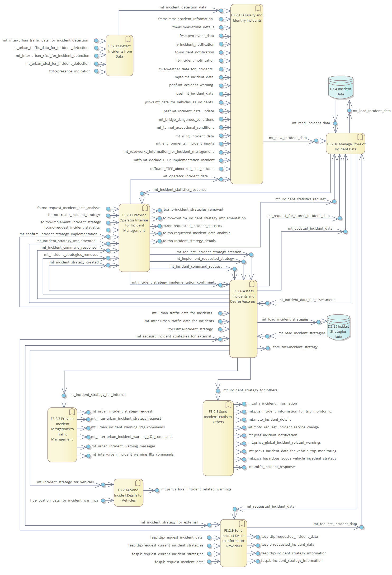The height and width of the screenshot is (575, 392).
Task: Click the mt_incident_detection_data flow label
Action: pos(183,7)
